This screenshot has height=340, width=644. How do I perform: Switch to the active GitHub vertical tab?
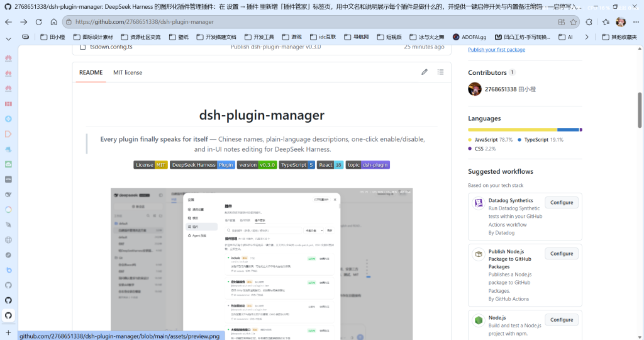coord(8,315)
